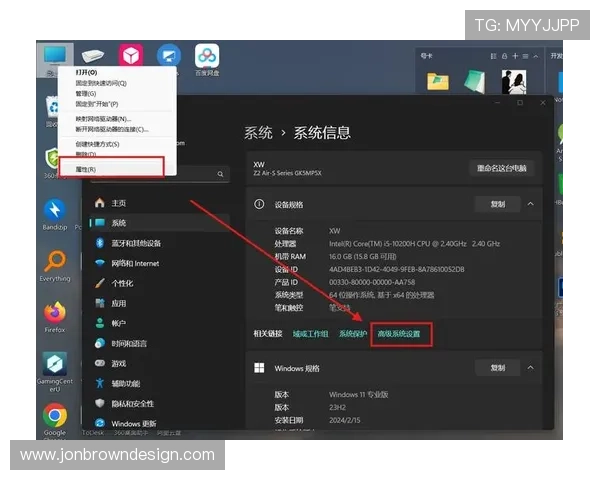
Task: Go to 主页 in the Settings sidebar
Action: pos(159,203)
